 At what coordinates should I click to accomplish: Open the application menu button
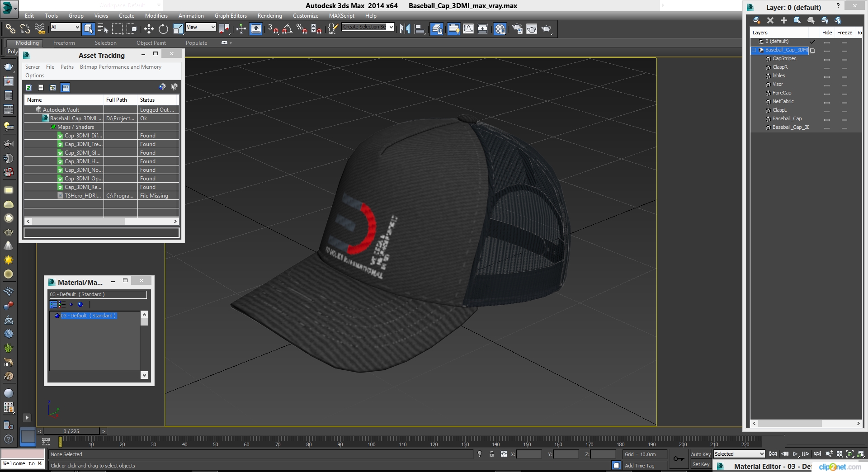(9, 8)
